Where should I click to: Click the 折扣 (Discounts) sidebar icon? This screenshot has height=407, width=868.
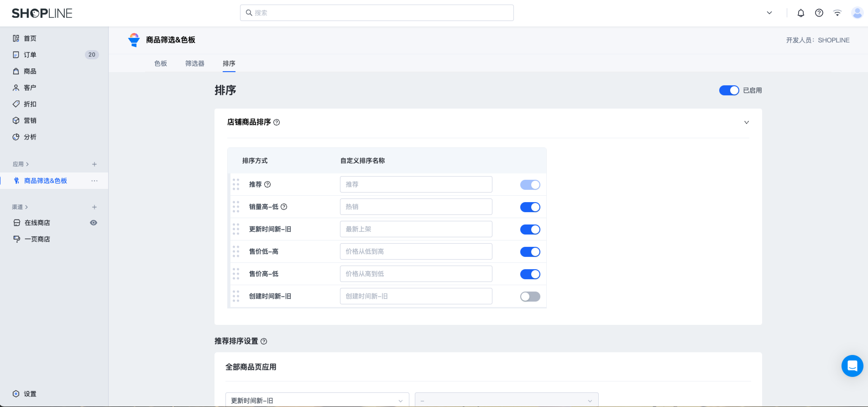[30, 104]
